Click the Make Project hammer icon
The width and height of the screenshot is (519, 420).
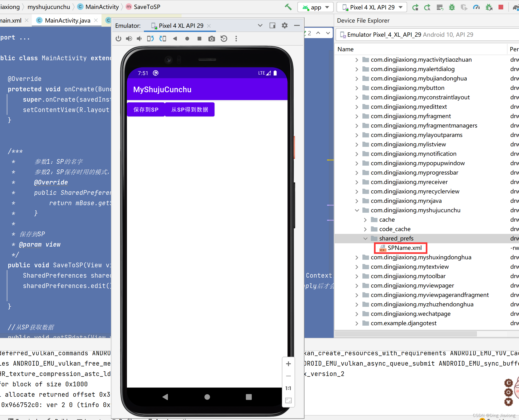288,7
